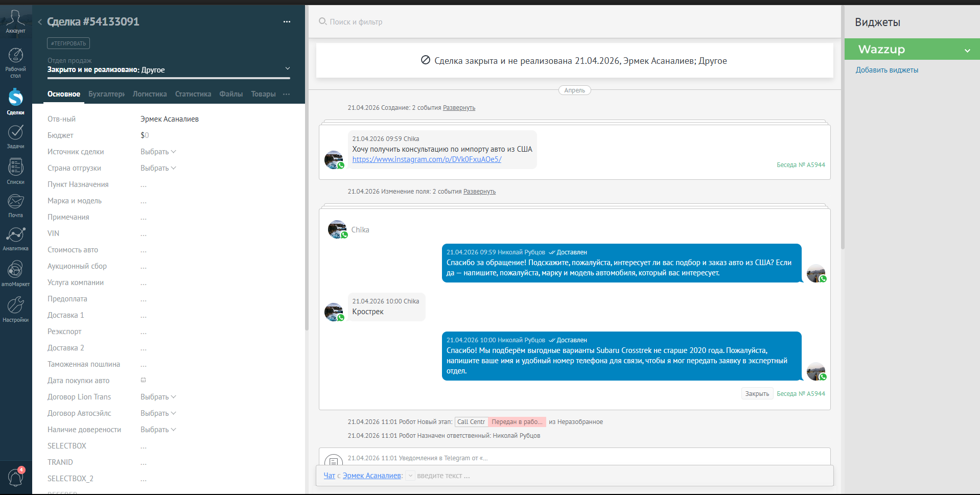Screen dimensions: 980x495
Task: Show more tabs via ellipsis after Товары
Action: 286,94
